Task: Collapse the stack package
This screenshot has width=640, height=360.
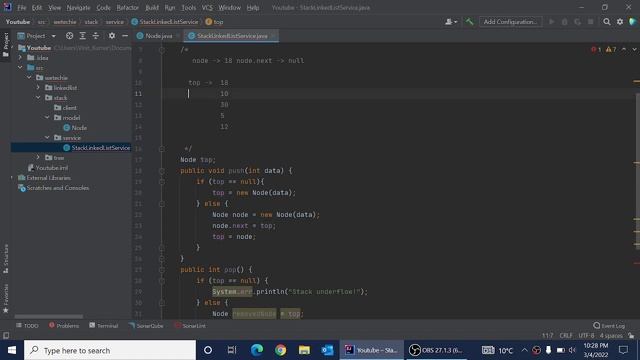Action: tap(38, 97)
